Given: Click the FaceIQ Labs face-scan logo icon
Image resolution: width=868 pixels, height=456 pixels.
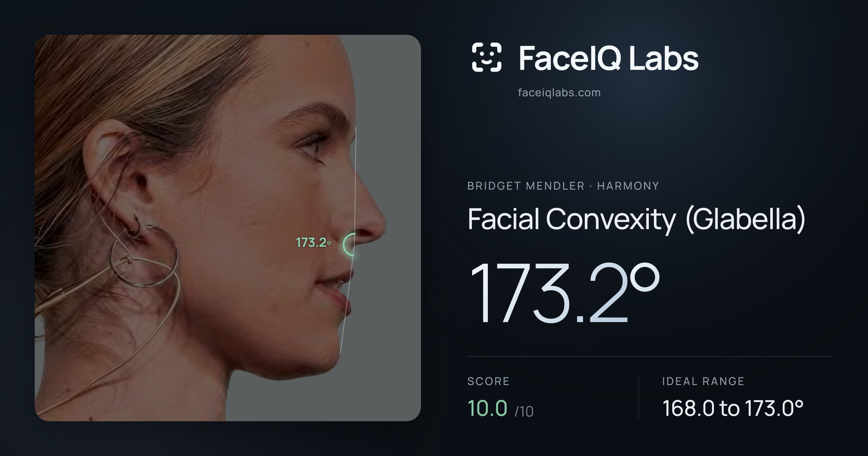Looking at the screenshot, I should click(486, 57).
